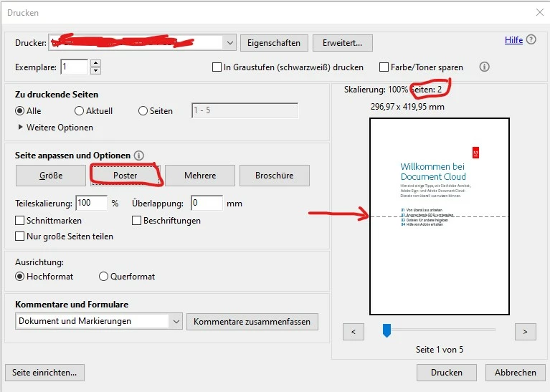Open printer Eigenschaften

[274, 43]
